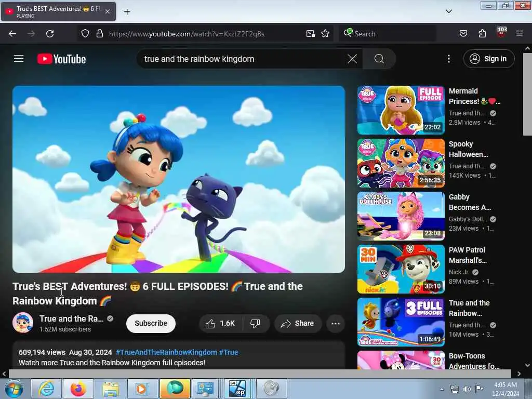Image resolution: width=532 pixels, height=399 pixels.
Task: Open YouTube settings three-dot menu
Action: 448,59
